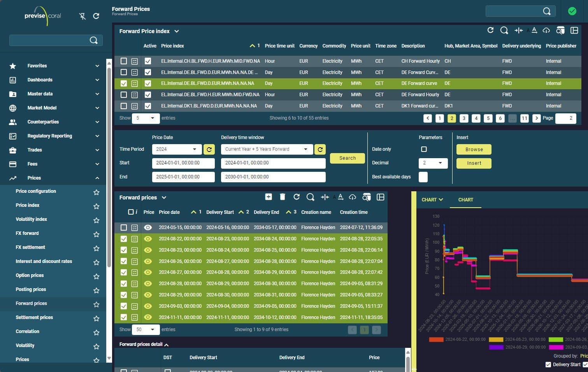Switch to the CHART tab
This screenshot has height=372, width=588.
[465, 199]
